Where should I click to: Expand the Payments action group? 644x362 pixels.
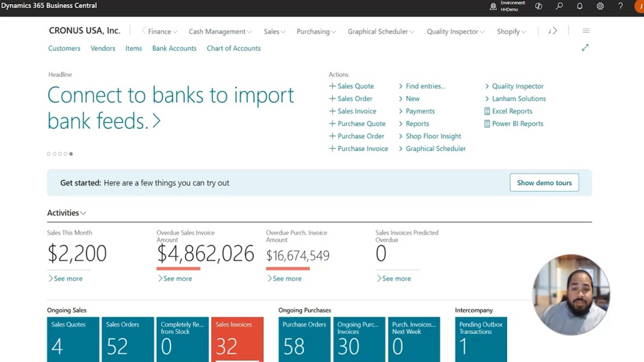click(x=417, y=111)
